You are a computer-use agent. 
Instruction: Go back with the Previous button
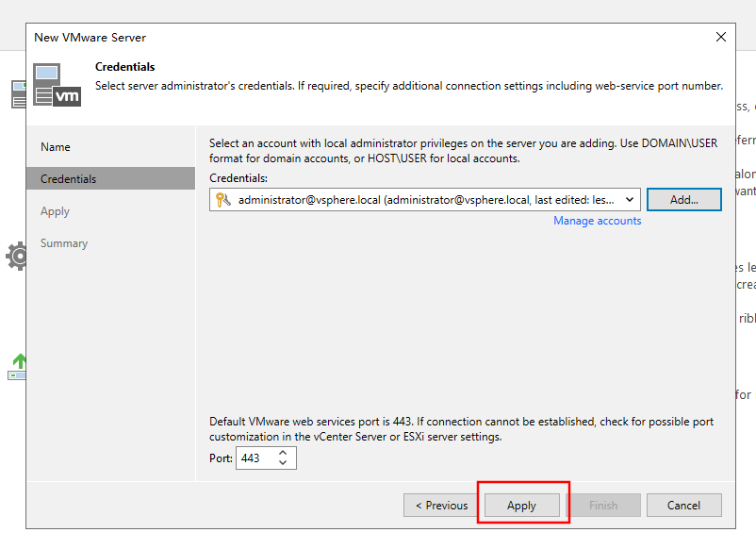click(x=442, y=505)
